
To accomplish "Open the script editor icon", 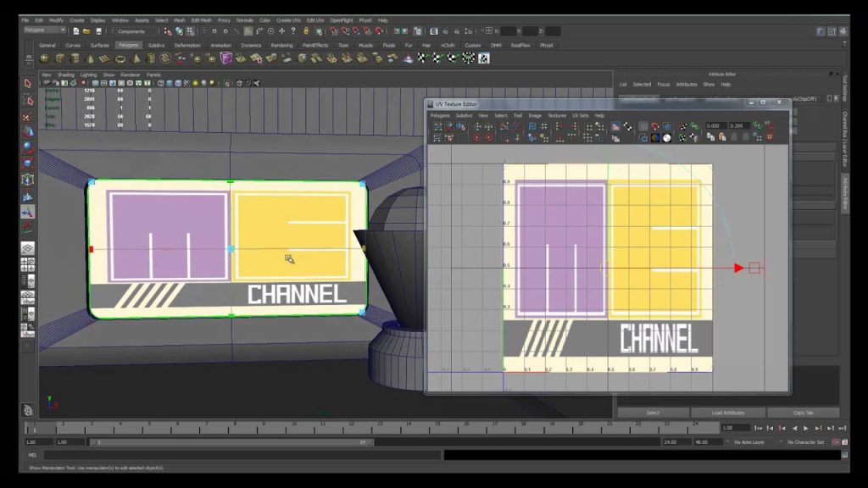I will (844, 455).
